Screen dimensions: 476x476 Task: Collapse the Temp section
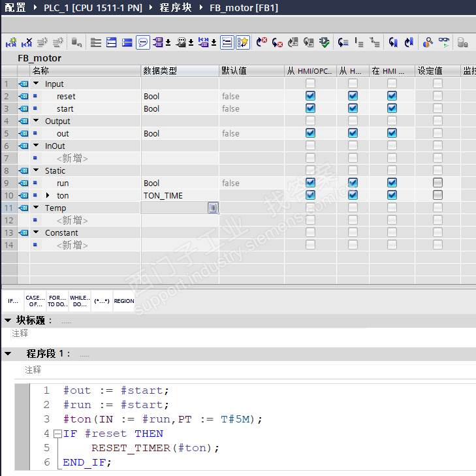pos(36,208)
